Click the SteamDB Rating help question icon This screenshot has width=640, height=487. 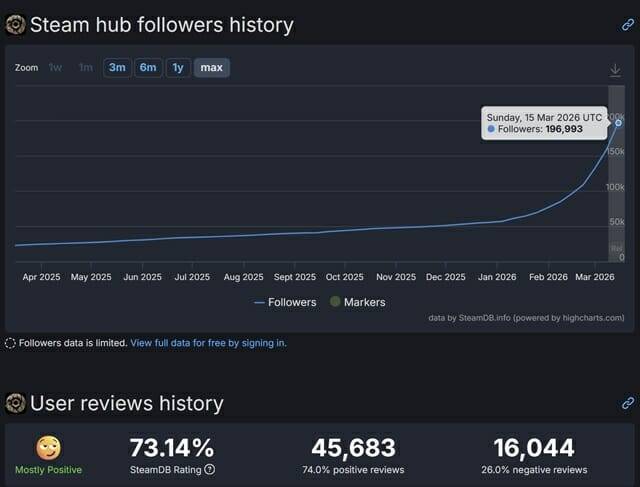tap(209, 469)
